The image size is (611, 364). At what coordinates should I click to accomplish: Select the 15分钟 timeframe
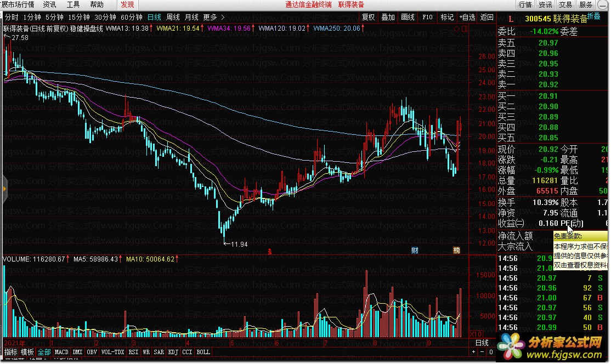click(x=79, y=17)
